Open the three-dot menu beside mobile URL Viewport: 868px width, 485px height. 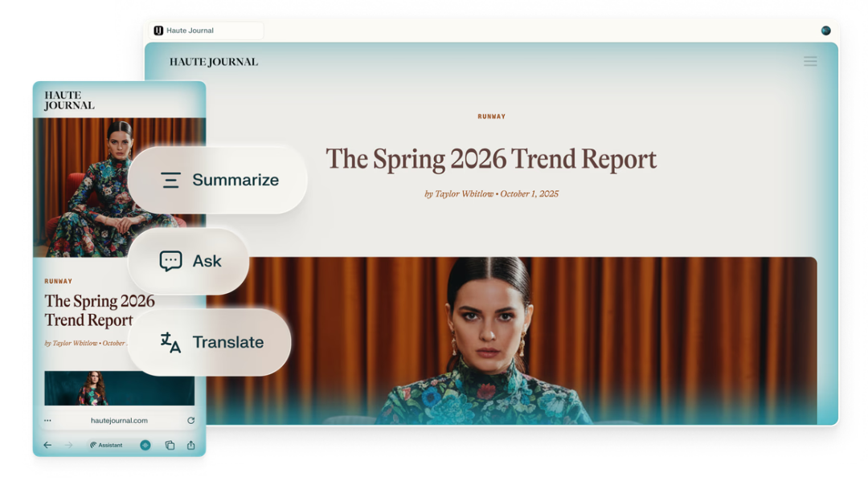(x=47, y=420)
